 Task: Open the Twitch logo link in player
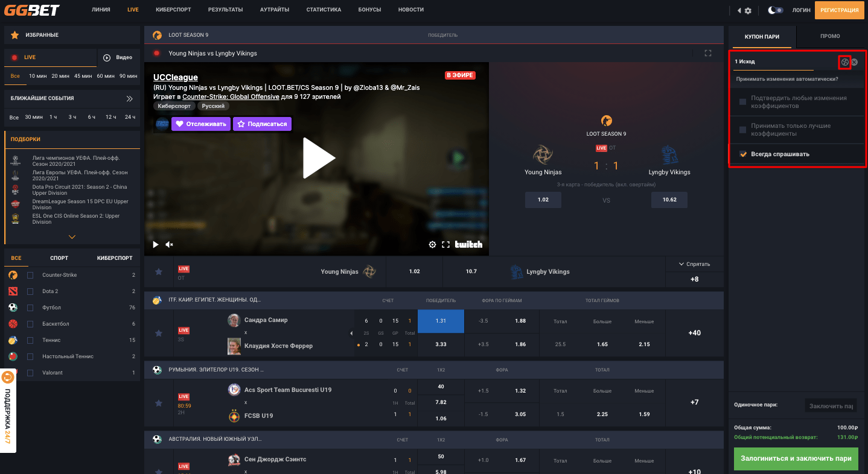(469, 244)
